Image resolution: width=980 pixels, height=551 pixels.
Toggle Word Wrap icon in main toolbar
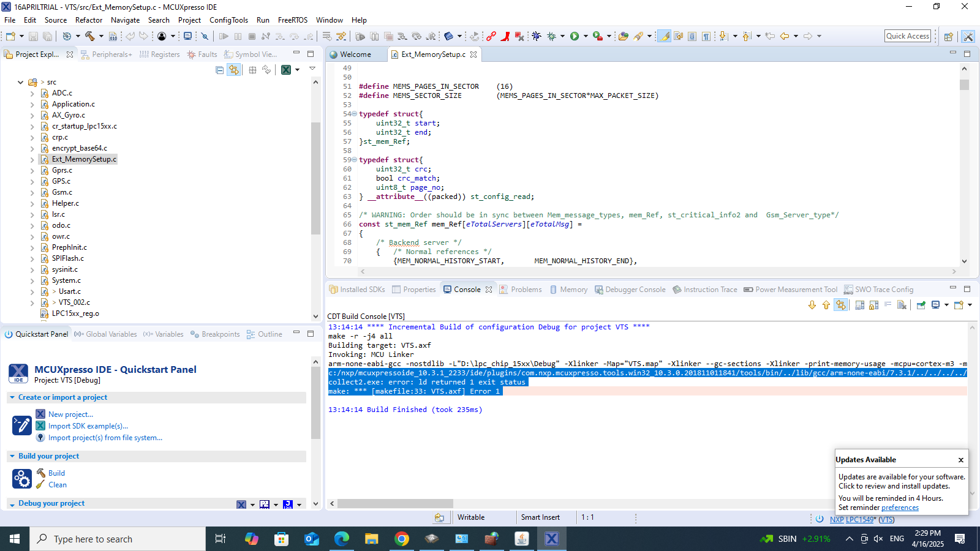tap(679, 36)
